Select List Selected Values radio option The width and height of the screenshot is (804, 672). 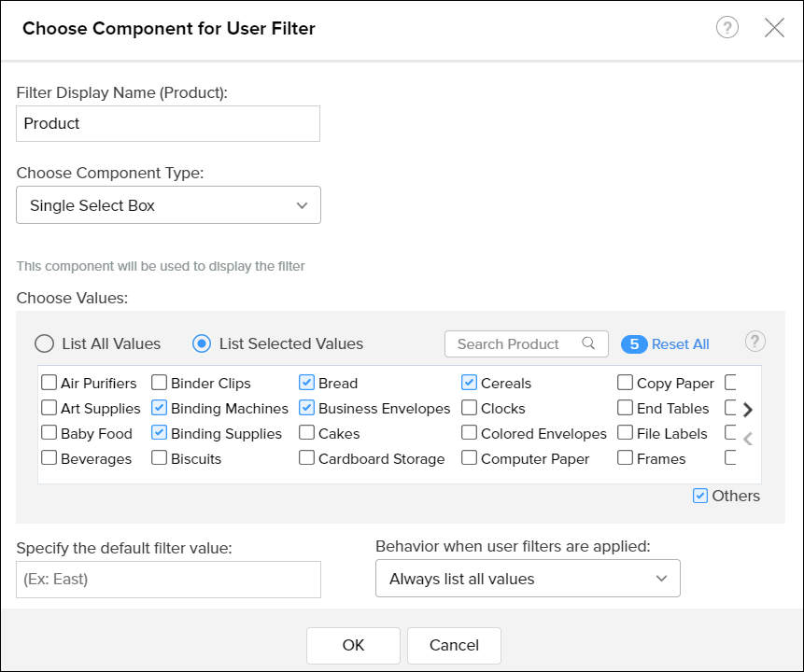(x=201, y=343)
